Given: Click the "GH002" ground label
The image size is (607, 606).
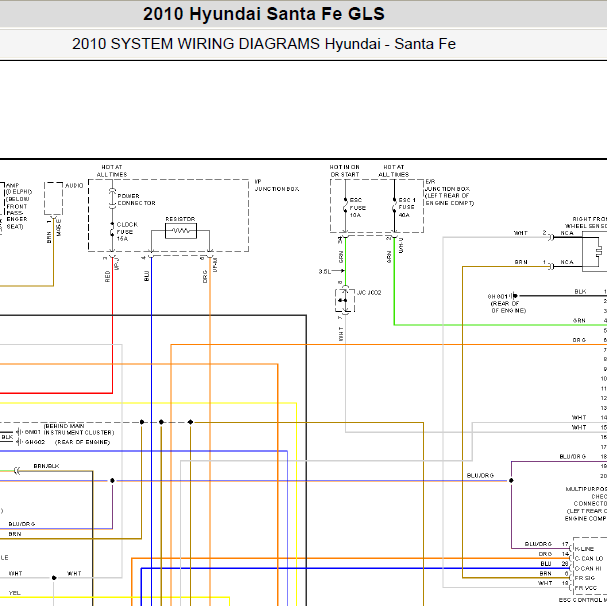Looking at the screenshot, I should tap(35, 442).
